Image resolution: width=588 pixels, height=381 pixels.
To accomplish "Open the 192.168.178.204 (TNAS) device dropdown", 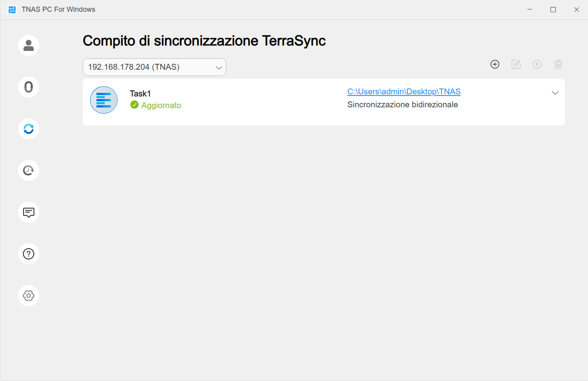I will [x=154, y=67].
